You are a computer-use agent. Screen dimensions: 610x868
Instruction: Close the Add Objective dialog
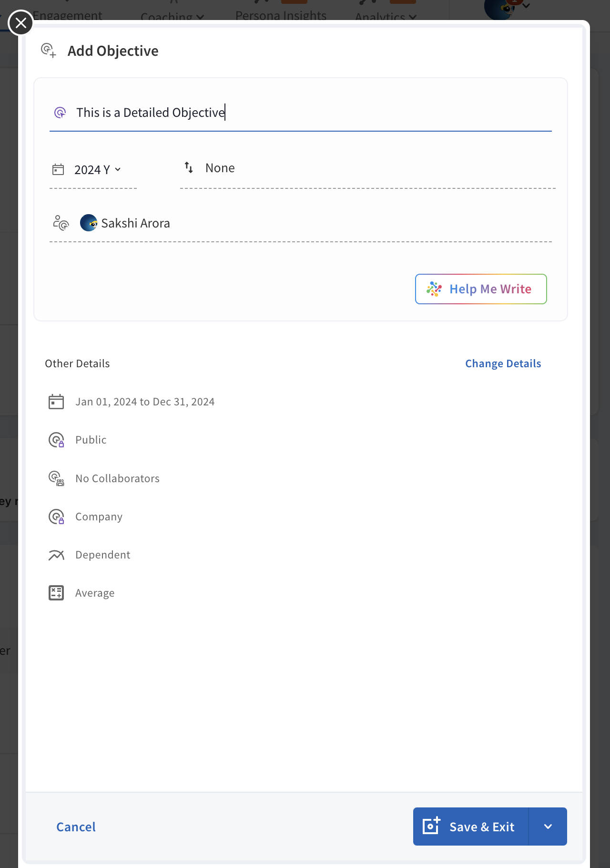coord(20,22)
